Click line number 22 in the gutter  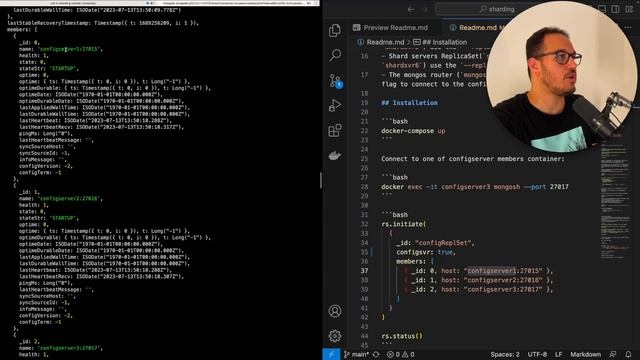[364, 131]
